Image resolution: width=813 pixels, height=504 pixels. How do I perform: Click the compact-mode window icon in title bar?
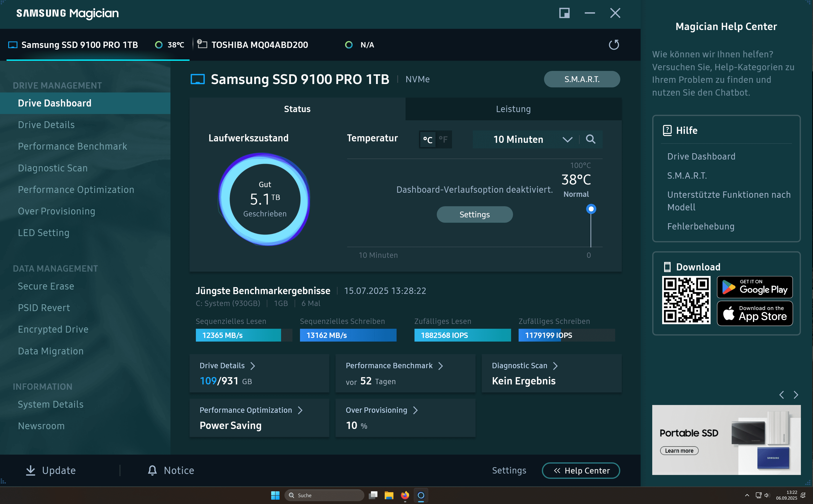tap(564, 13)
